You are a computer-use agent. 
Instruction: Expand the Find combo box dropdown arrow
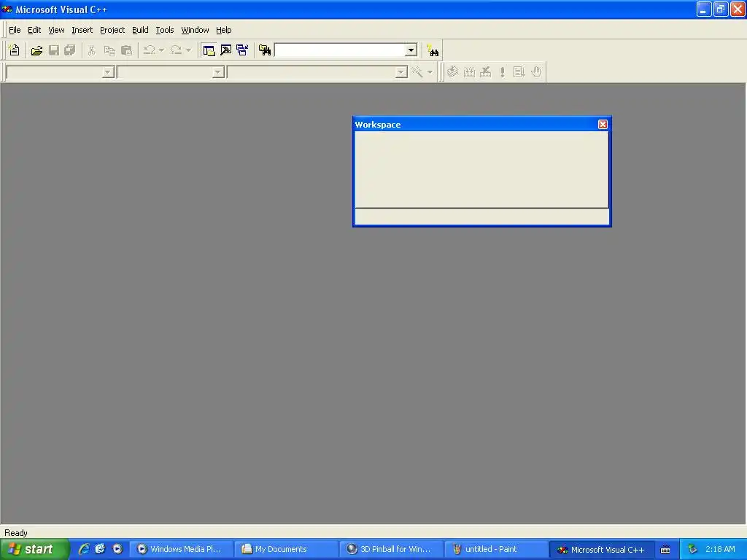coord(411,50)
